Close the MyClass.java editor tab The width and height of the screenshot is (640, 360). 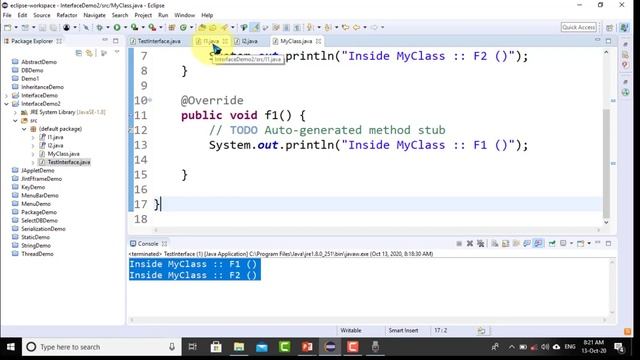pos(318,41)
